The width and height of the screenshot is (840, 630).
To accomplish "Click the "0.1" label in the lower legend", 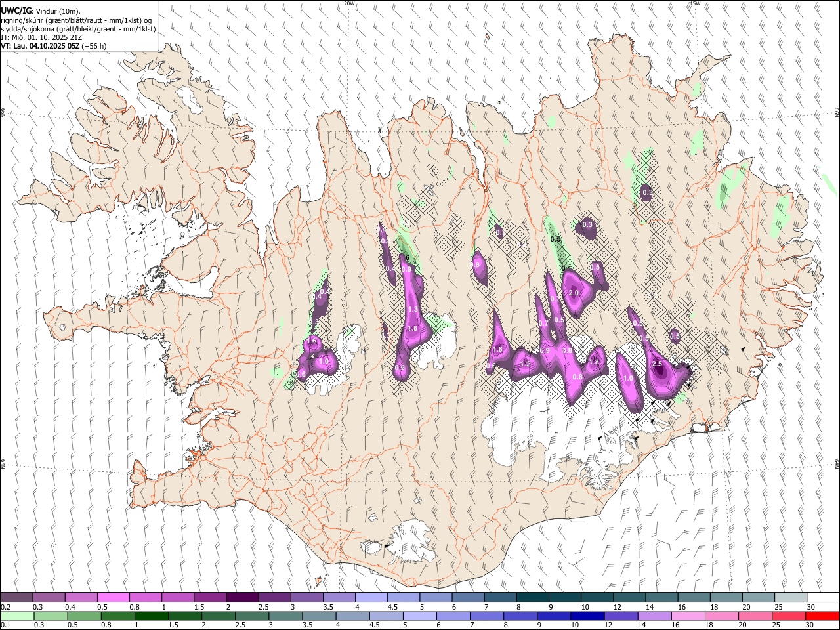I will 5,625.
